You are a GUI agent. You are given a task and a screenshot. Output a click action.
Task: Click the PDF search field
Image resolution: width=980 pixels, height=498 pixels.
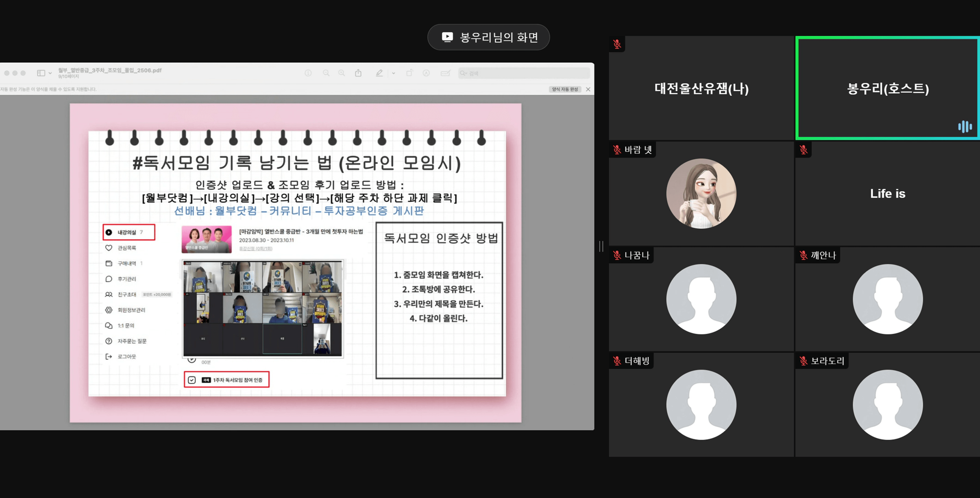pos(524,73)
